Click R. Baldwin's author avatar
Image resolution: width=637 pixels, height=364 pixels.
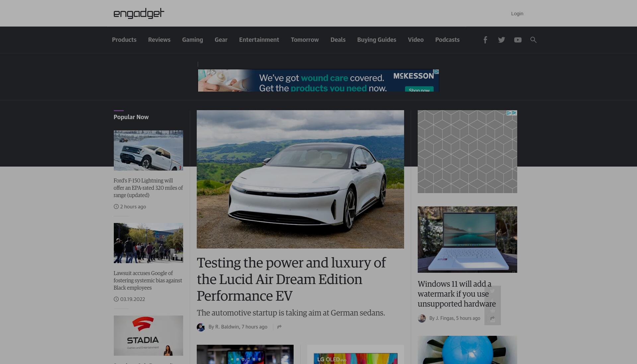click(x=201, y=327)
